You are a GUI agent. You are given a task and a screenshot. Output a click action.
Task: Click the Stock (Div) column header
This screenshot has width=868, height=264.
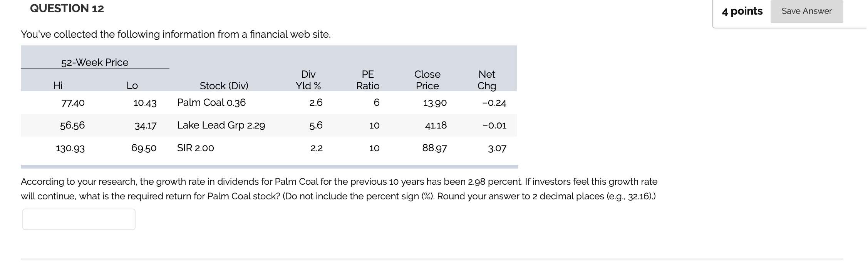(224, 85)
